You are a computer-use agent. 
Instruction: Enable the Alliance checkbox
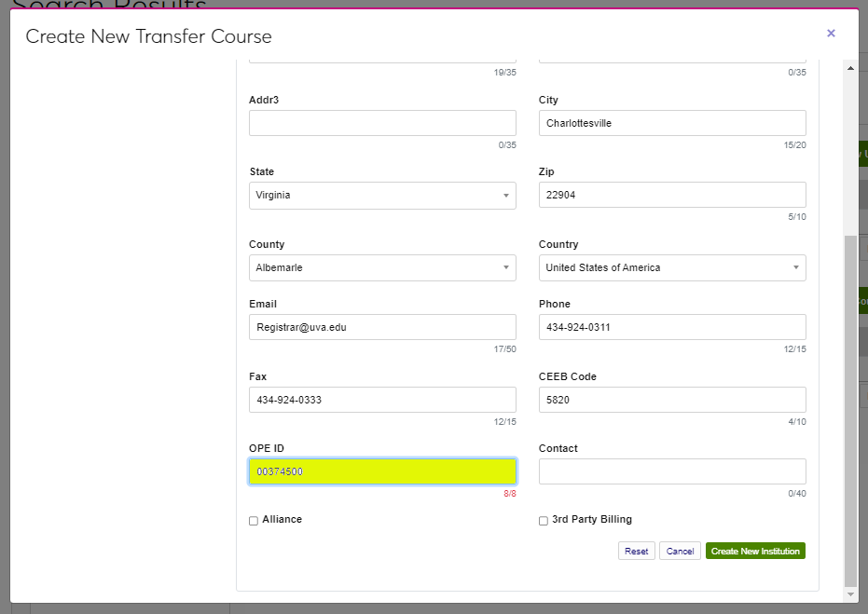[x=254, y=521]
